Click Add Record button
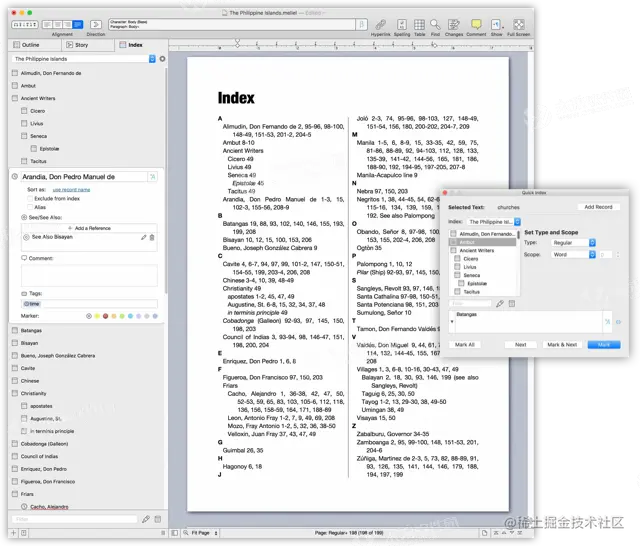 pos(598,207)
